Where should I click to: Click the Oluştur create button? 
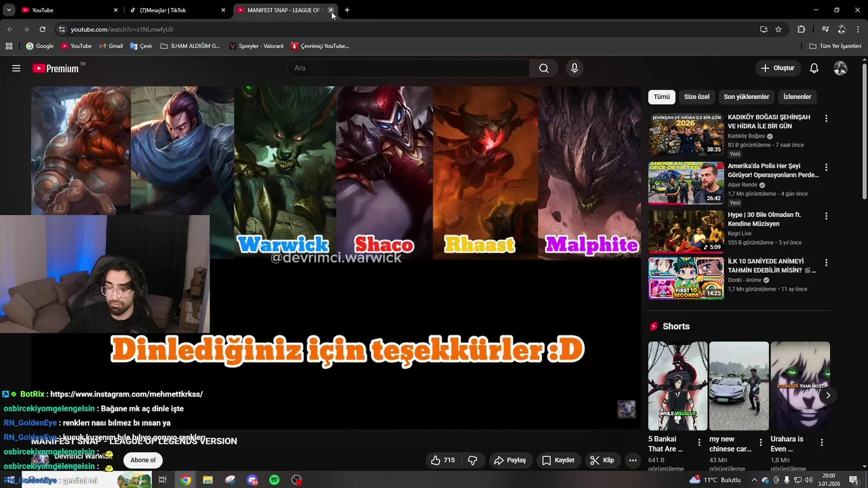pyautogui.click(x=777, y=68)
